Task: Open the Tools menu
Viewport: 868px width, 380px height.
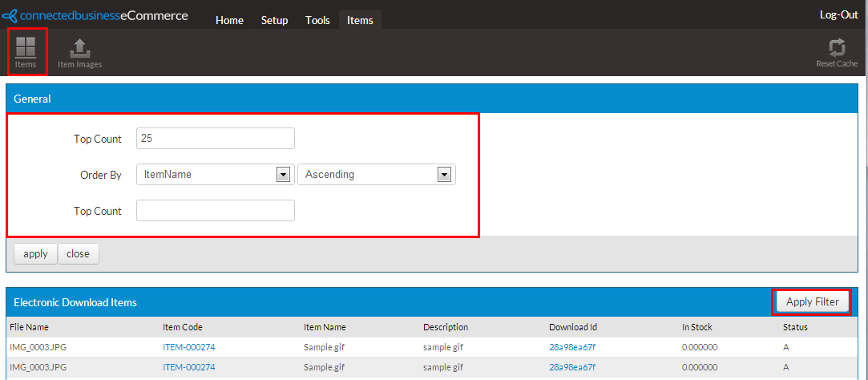Action: [317, 21]
